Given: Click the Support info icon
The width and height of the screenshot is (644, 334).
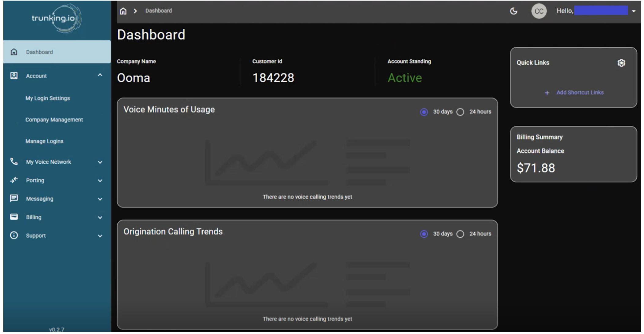Looking at the screenshot, I should pyautogui.click(x=14, y=236).
